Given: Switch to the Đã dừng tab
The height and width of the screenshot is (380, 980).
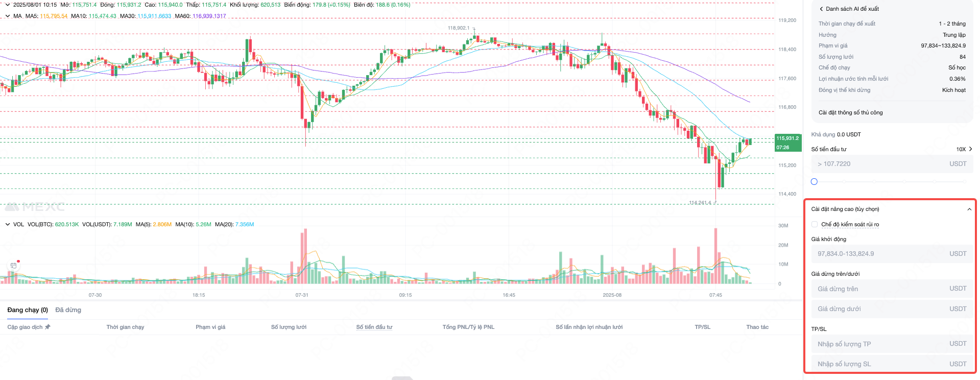Looking at the screenshot, I should click(68, 310).
